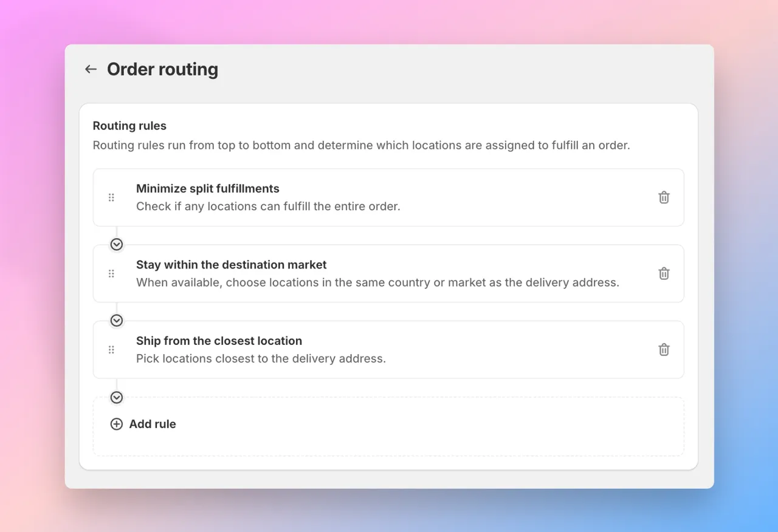778x532 pixels.
Task: Click the downward chevron below "Minimize split fulfillments"
Action: 116,244
